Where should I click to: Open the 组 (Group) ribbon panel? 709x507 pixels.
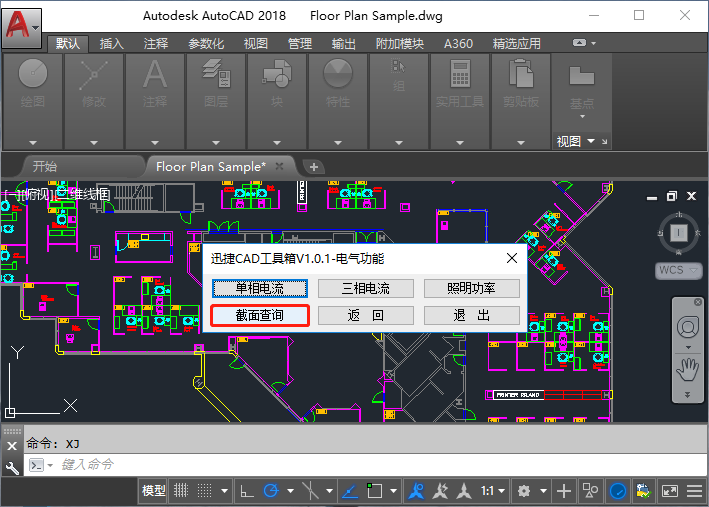[x=398, y=73]
